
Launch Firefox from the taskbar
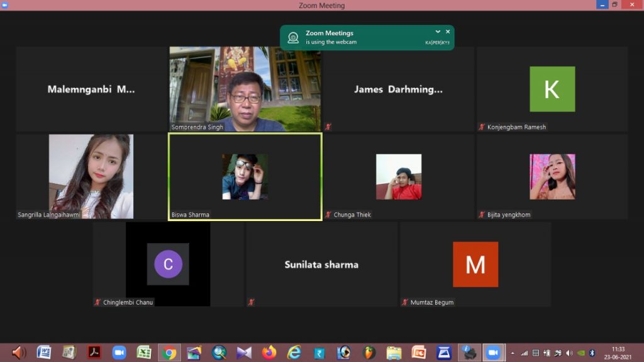point(269,353)
